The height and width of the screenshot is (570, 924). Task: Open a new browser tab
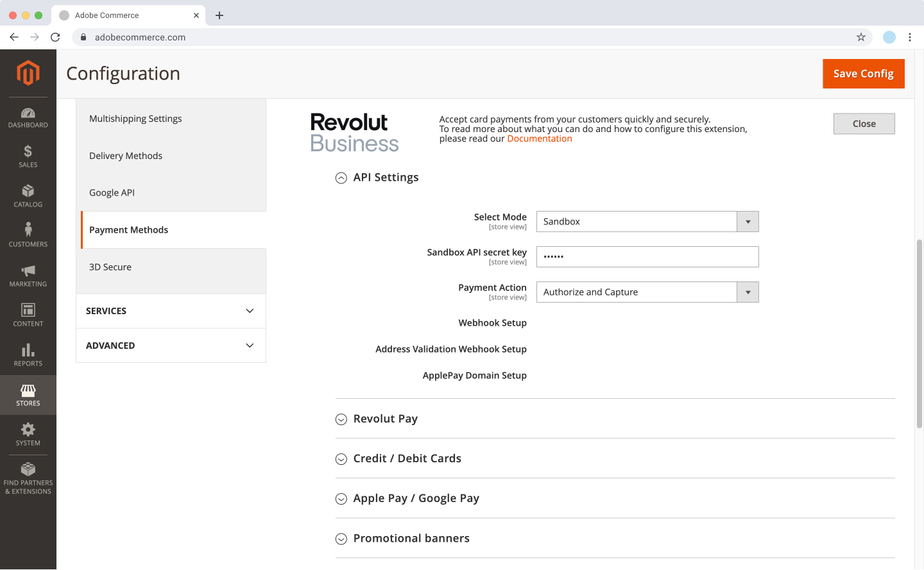pyautogui.click(x=219, y=15)
